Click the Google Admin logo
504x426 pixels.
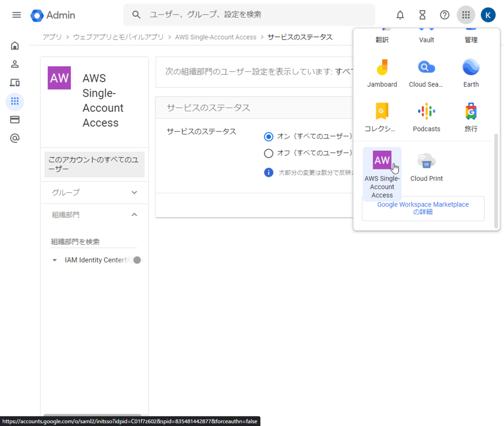pos(53,15)
